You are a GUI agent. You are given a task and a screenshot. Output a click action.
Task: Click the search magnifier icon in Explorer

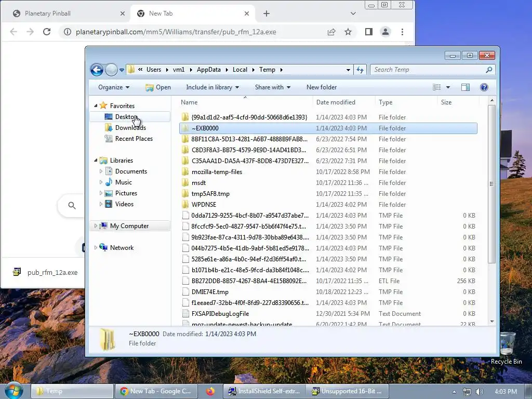point(489,70)
